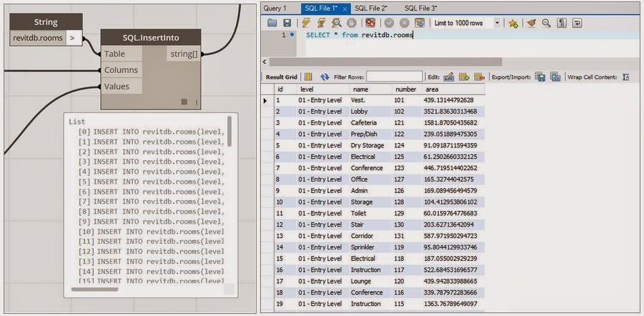
Task: Toggle editor word wrap icon
Action: (577, 23)
